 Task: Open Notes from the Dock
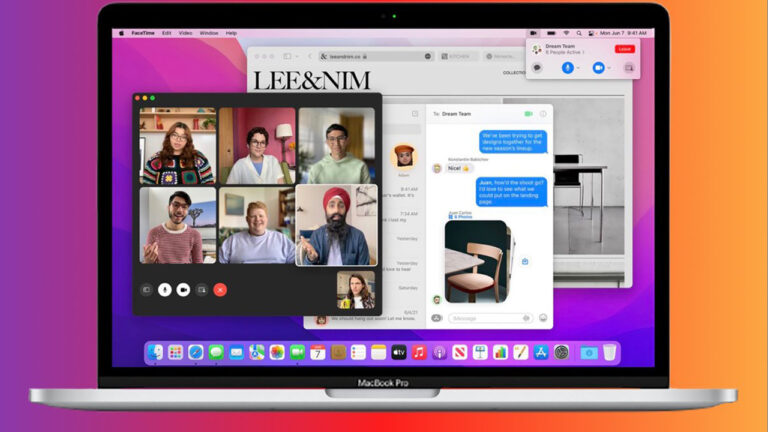point(379,353)
